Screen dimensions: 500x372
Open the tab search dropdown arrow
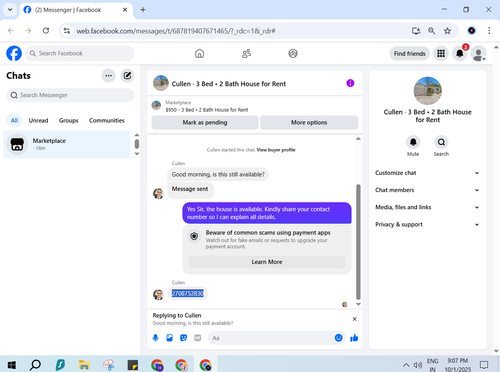(x=10, y=10)
